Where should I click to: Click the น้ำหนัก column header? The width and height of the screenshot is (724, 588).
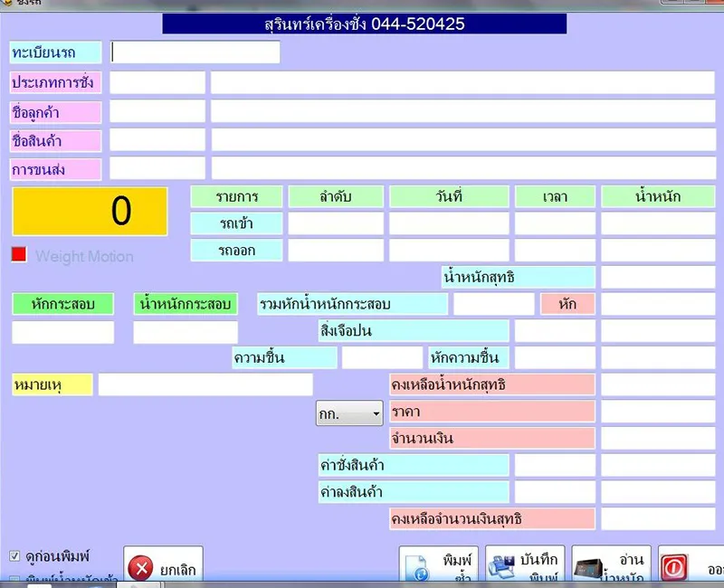[x=659, y=196]
